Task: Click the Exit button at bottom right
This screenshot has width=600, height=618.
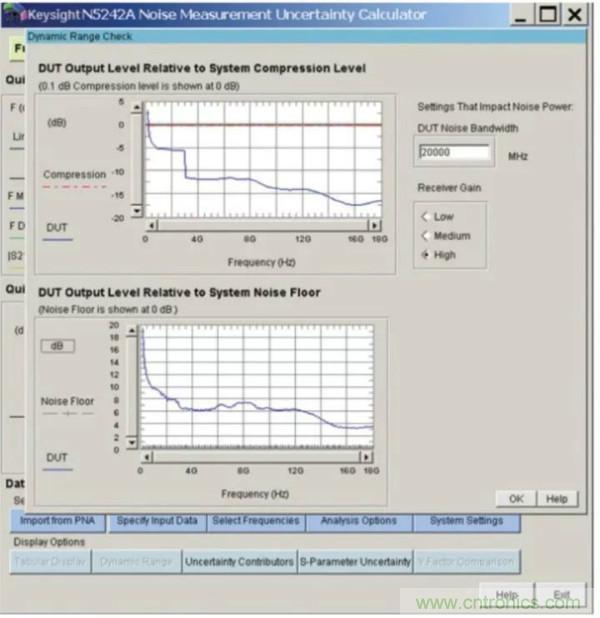Action: [561, 596]
